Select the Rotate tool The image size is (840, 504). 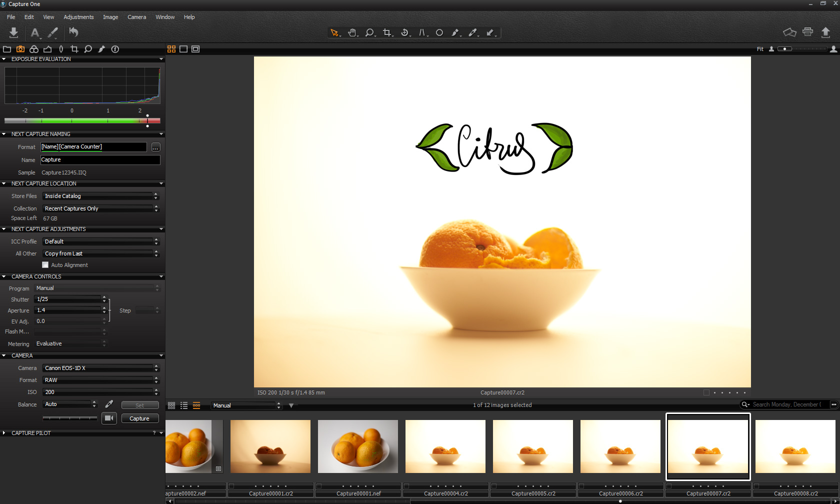tap(405, 32)
